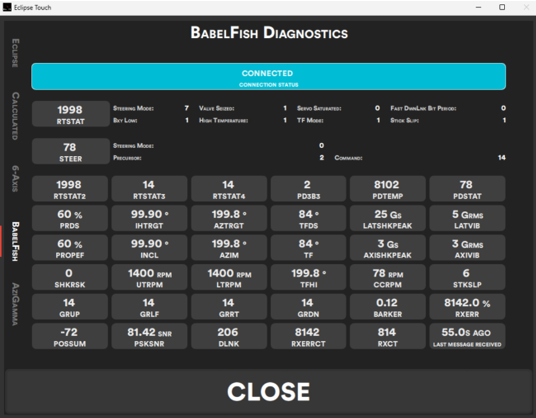This screenshot has height=418, width=536.
Task: Click the STKSLP tile
Action: [467, 277]
